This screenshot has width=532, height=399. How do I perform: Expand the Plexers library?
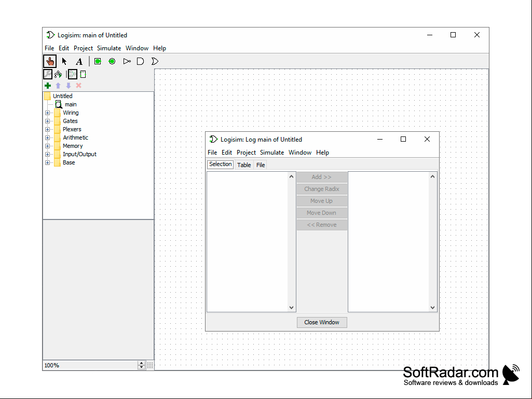pos(48,129)
